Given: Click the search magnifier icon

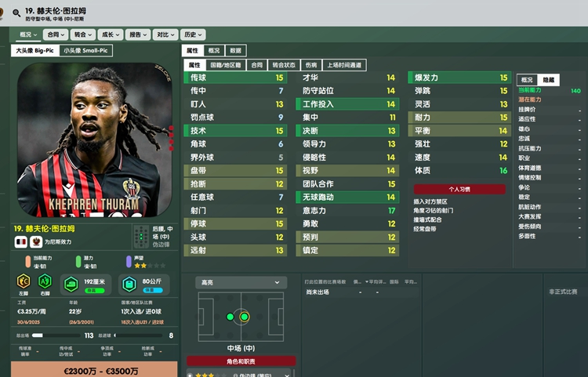Looking at the screenshot, I should [x=16, y=13].
